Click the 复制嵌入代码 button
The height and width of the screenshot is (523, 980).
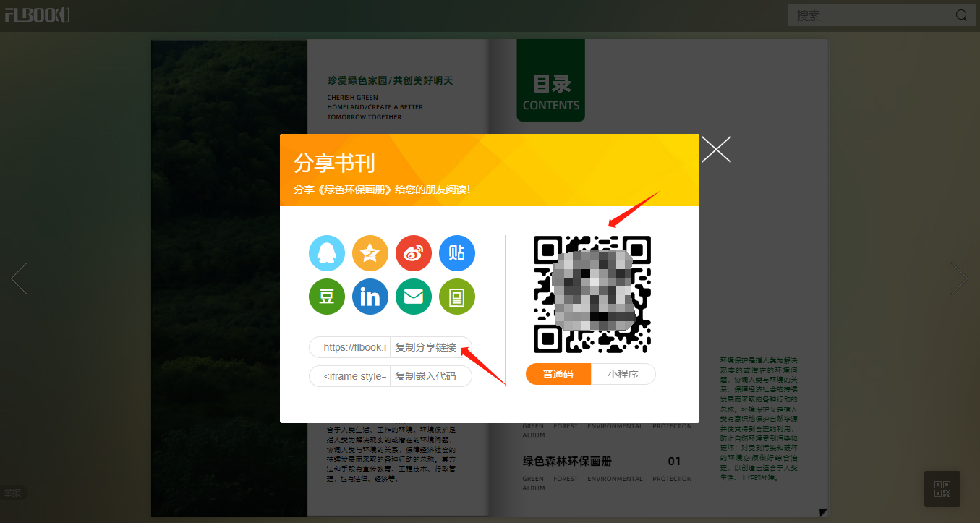pos(430,376)
